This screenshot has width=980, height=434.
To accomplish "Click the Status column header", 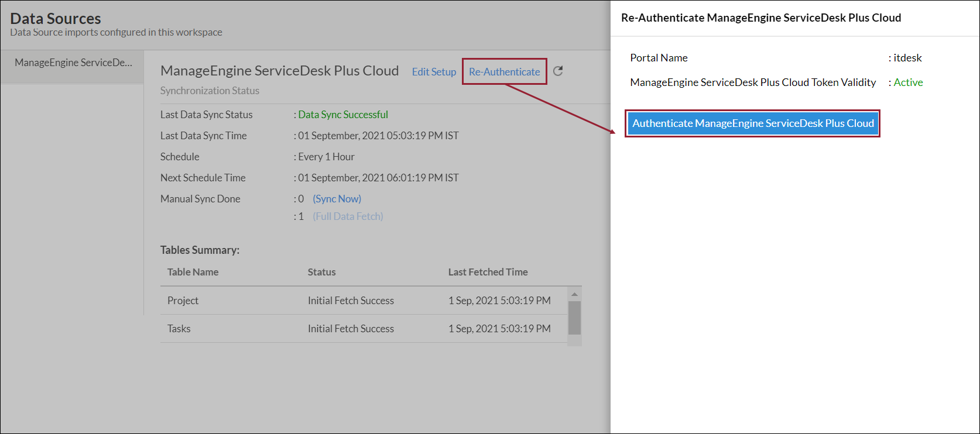I will (321, 272).
